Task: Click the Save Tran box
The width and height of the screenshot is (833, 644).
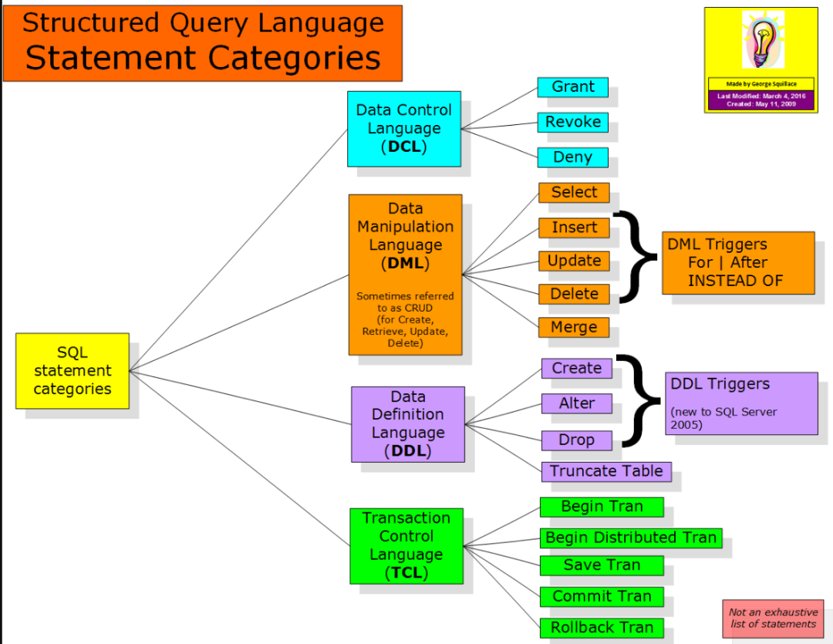Action: click(602, 565)
